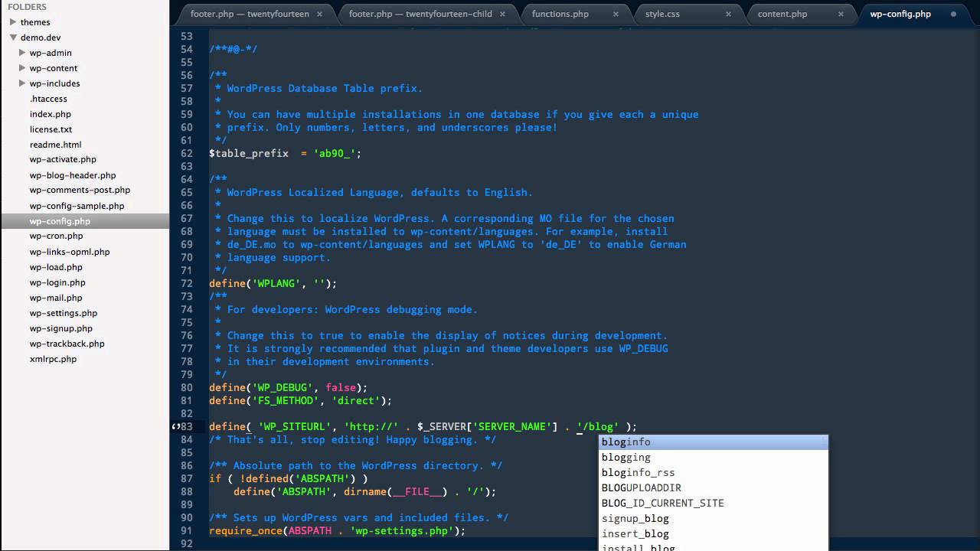
Task: Click FOLDERS sidebar heading
Action: [27, 7]
